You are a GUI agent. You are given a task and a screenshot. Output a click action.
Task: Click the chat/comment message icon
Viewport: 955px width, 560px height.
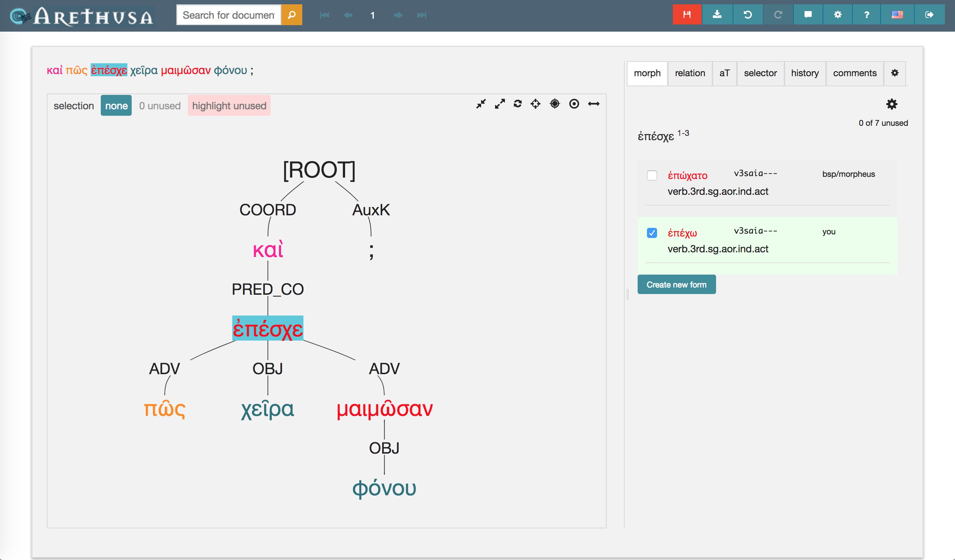pyautogui.click(x=807, y=15)
